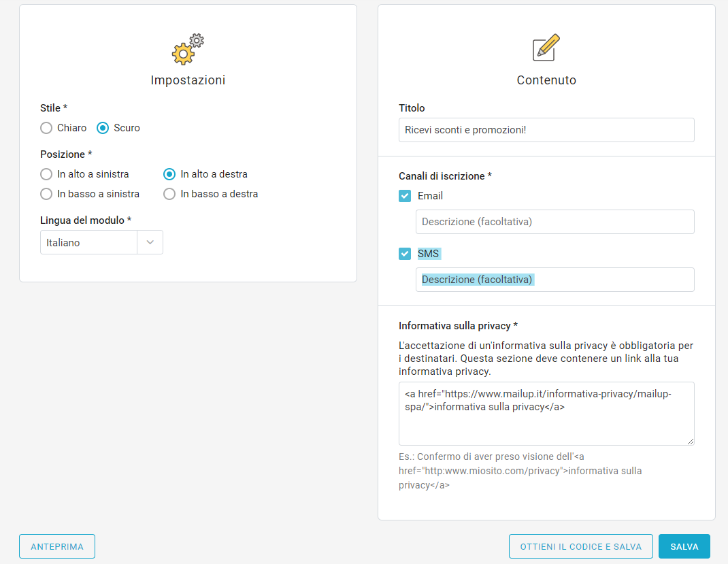Click the pencil Contenuto icon
728x564 pixels.
click(546, 48)
